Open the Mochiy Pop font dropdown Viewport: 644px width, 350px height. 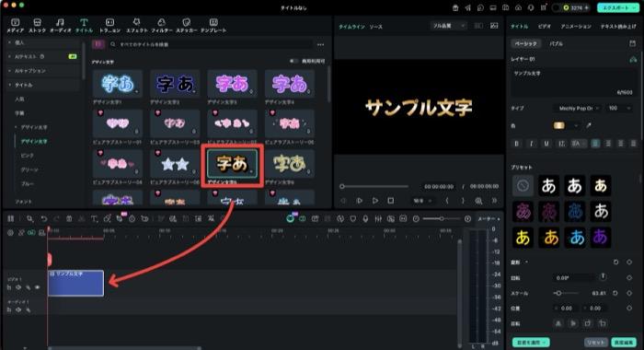(578, 108)
